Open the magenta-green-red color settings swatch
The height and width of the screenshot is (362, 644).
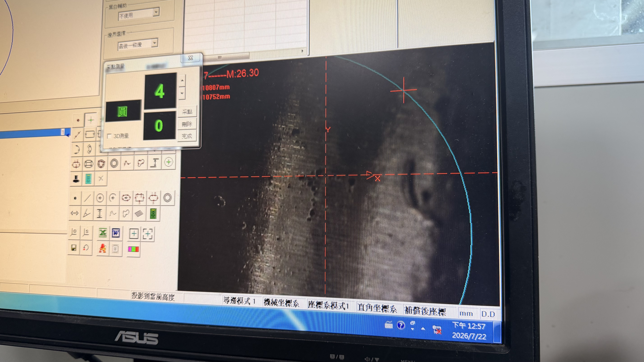tap(133, 249)
